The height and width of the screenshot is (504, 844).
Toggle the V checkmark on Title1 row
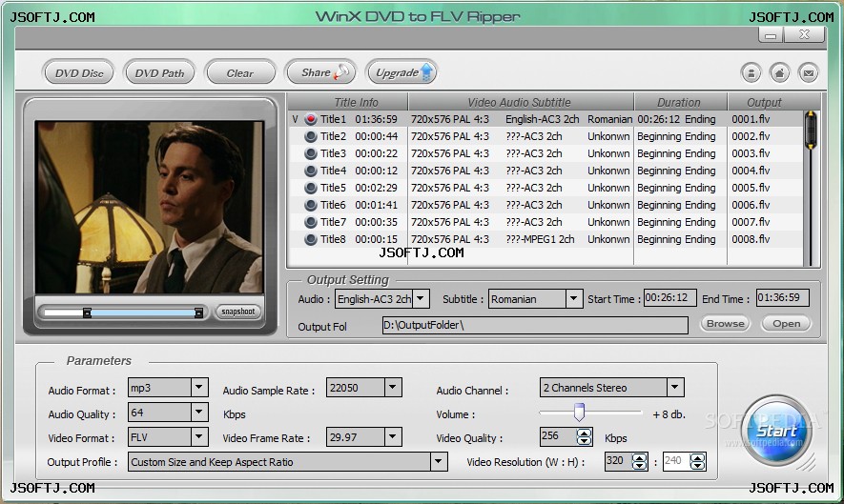[x=295, y=119]
